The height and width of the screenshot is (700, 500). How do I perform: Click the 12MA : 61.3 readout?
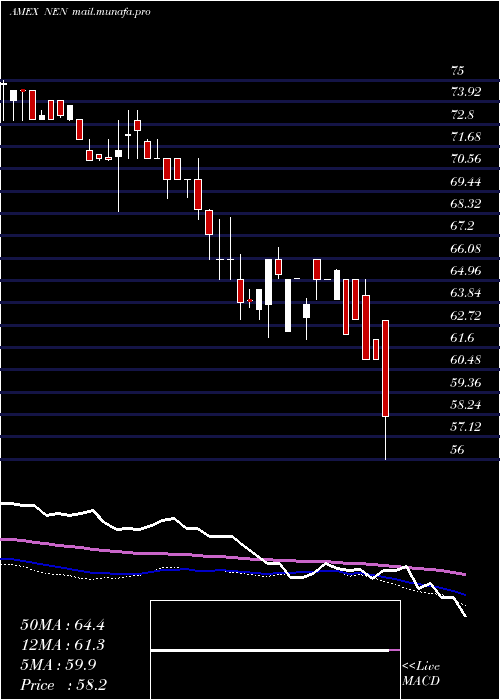click(x=62, y=645)
